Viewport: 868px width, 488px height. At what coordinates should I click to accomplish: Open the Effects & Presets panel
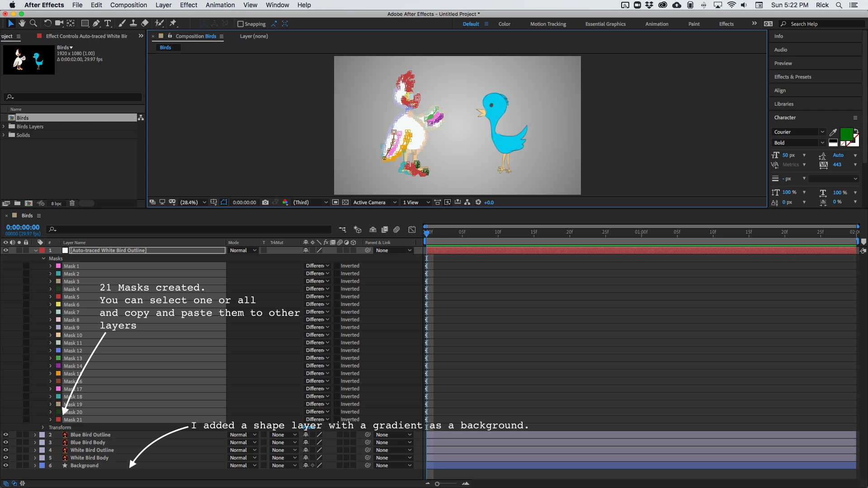(793, 77)
